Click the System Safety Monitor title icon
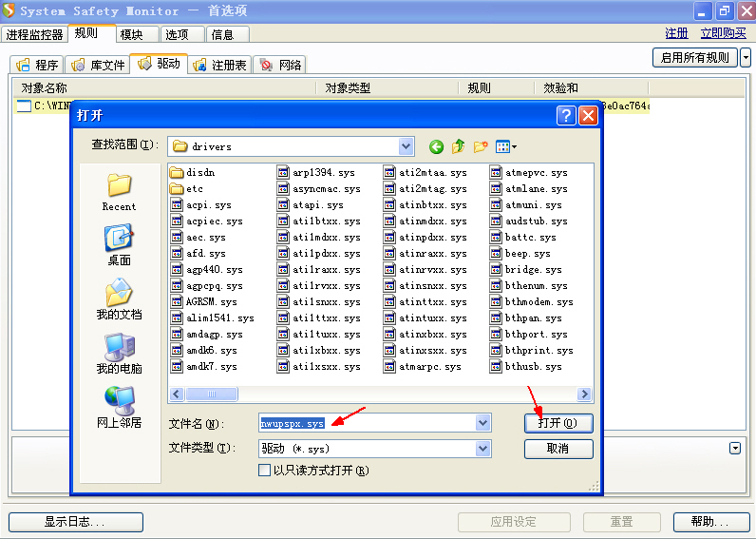The image size is (756, 539). pyautogui.click(x=9, y=10)
